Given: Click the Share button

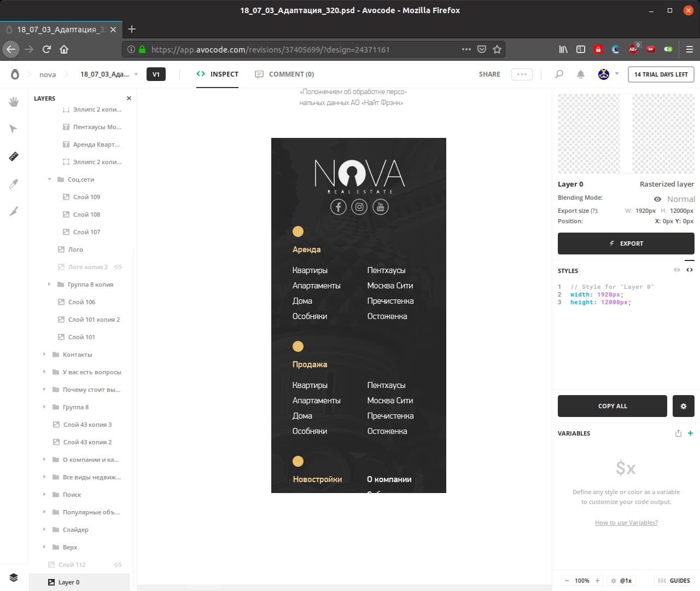Looking at the screenshot, I should coord(489,74).
